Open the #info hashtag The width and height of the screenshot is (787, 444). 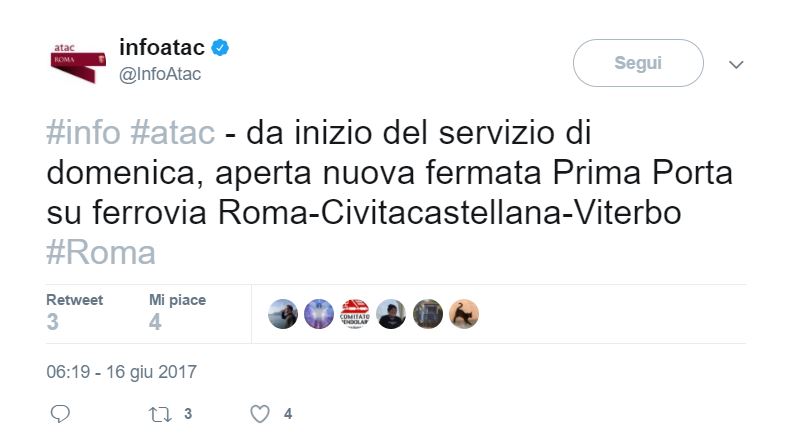point(84,134)
